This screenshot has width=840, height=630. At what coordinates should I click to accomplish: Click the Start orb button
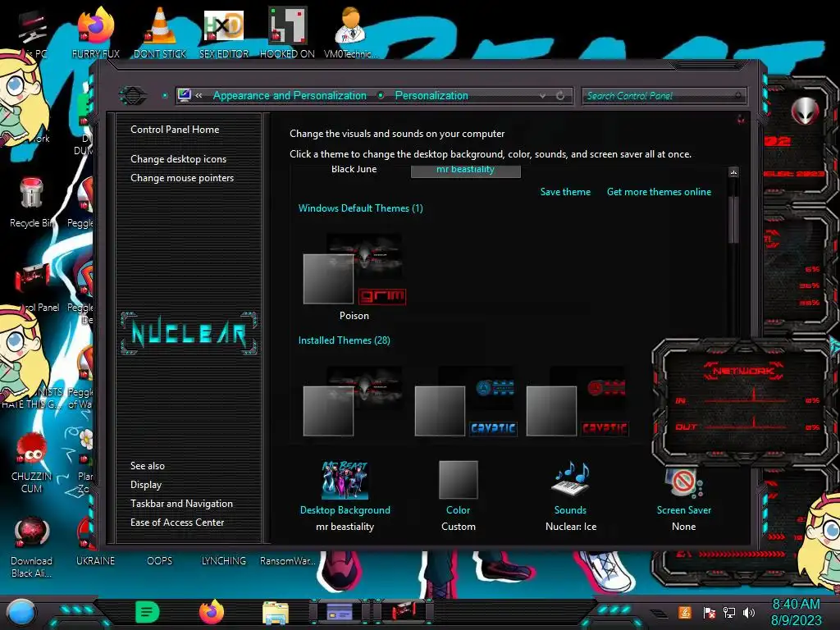pyautogui.click(x=21, y=612)
